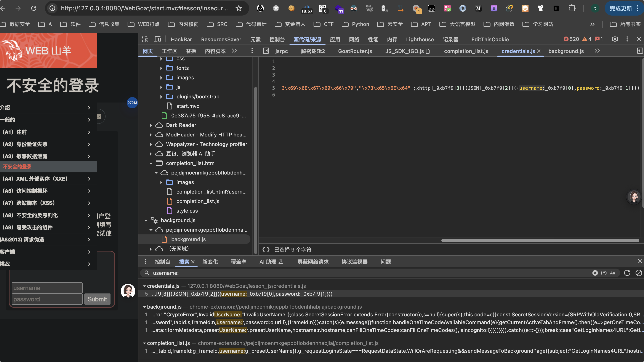
Task: Show more navigator tabs
Action: pos(234,51)
